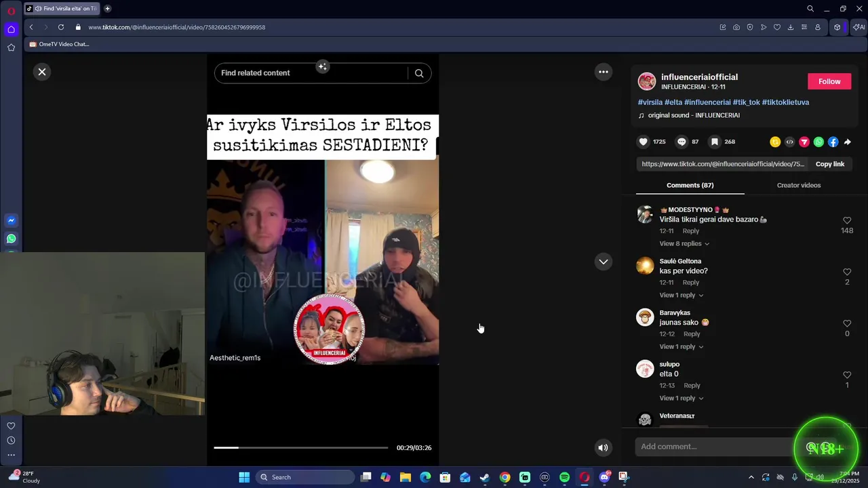Open the Opera sidebar home icon
868x488 pixels.
[11, 29]
